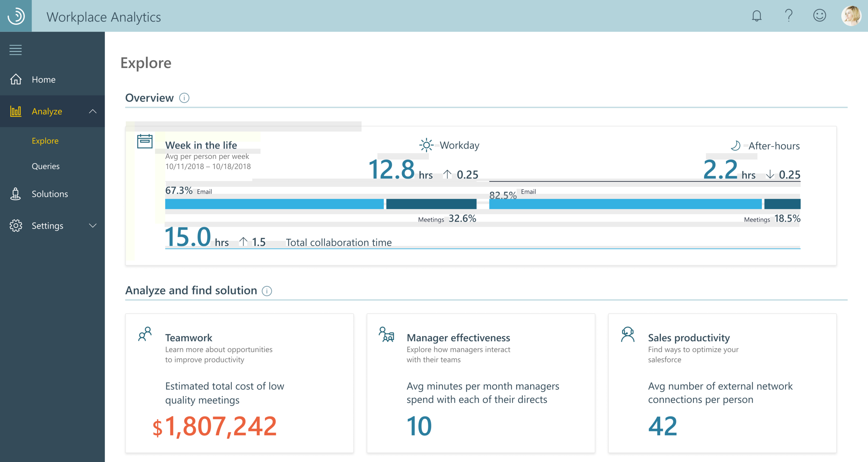Viewport: 868px width, 462px height.
Task: Go to Home in the sidebar
Action: coord(43,79)
